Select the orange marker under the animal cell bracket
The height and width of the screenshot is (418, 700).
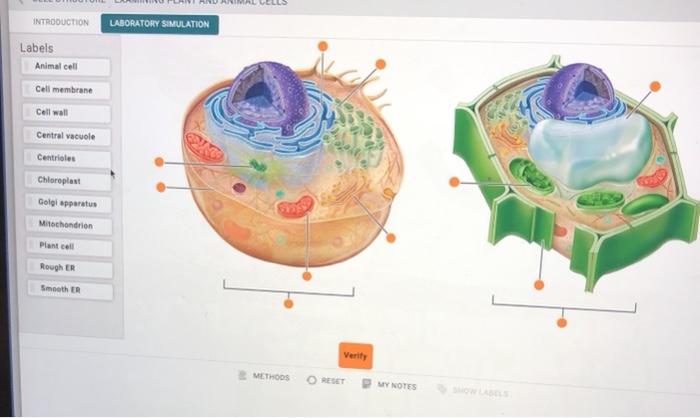pyautogui.click(x=288, y=304)
